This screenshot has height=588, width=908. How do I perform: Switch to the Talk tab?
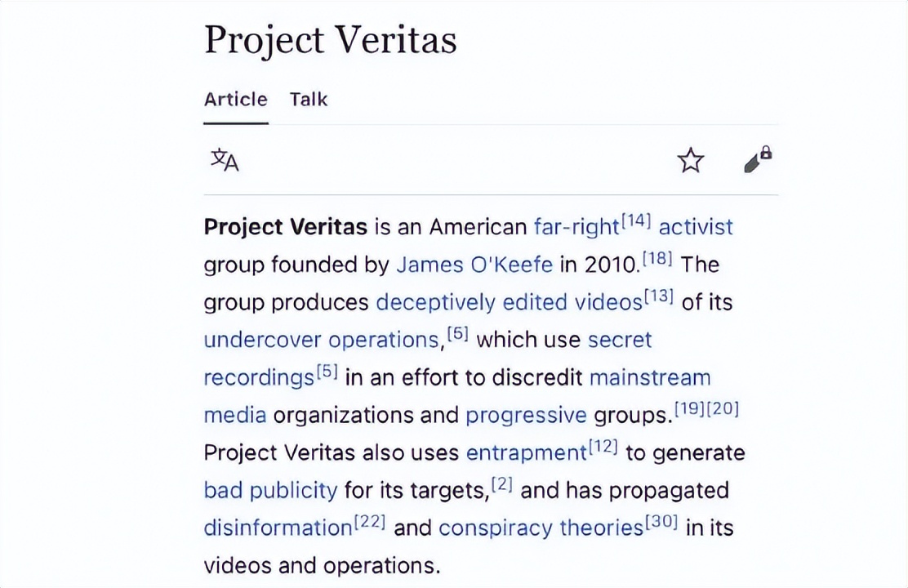point(308,100)
